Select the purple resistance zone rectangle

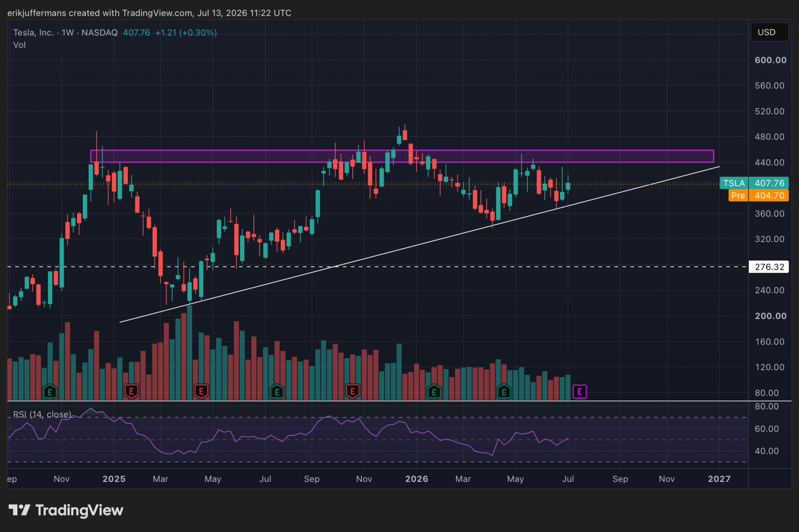tap(402, 156)
